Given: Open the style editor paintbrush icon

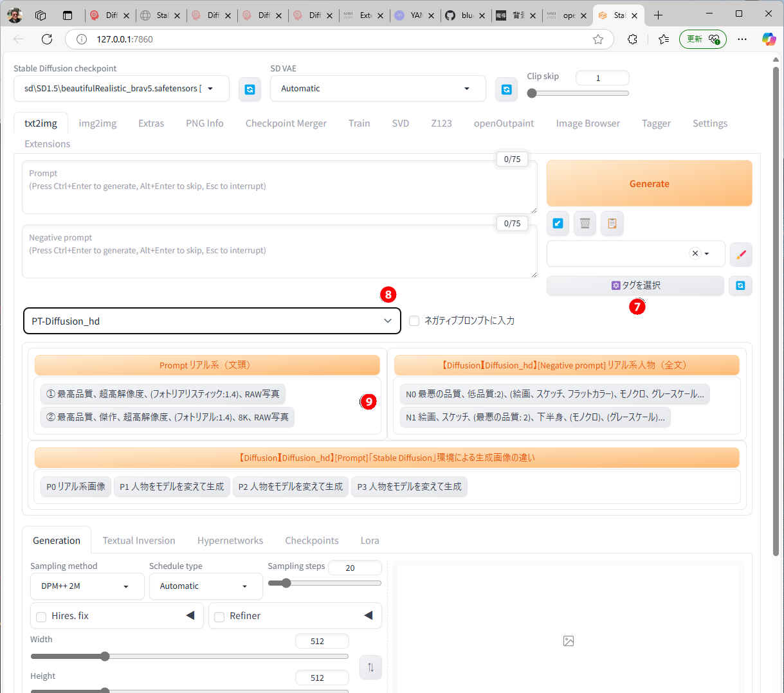Looking at the screenshot, I should click(741, 254).
